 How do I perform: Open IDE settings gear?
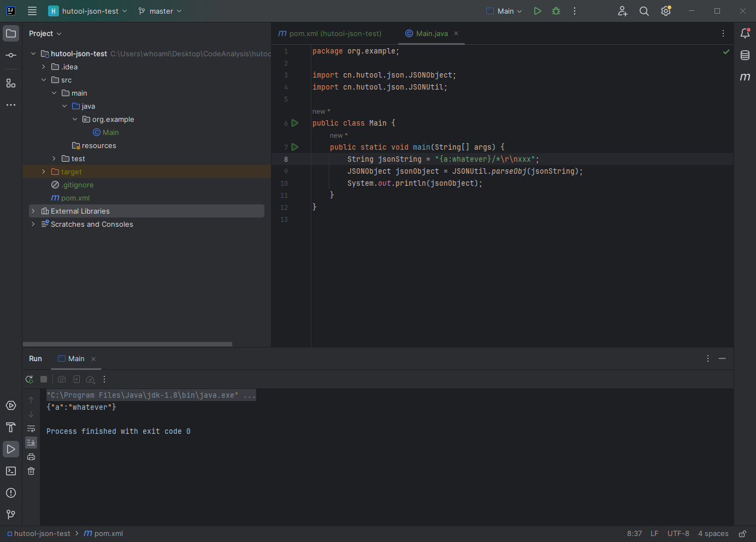[666, 11]
